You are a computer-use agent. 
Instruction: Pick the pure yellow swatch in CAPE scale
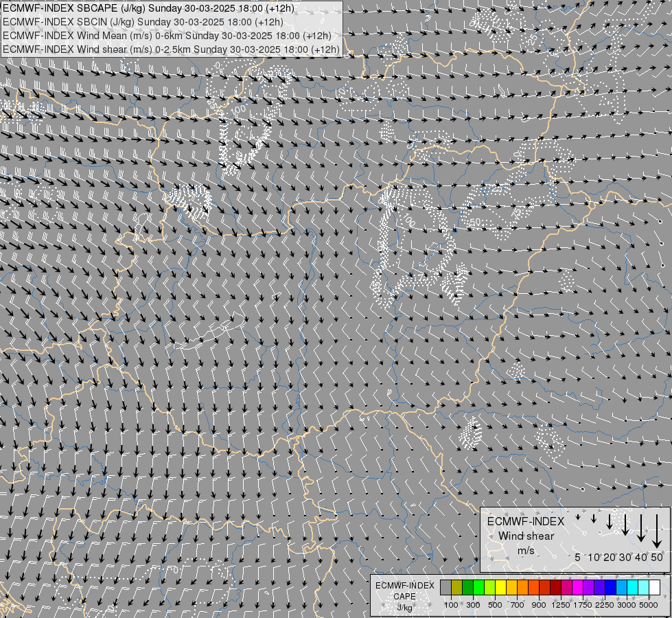[x=500, y=587]
